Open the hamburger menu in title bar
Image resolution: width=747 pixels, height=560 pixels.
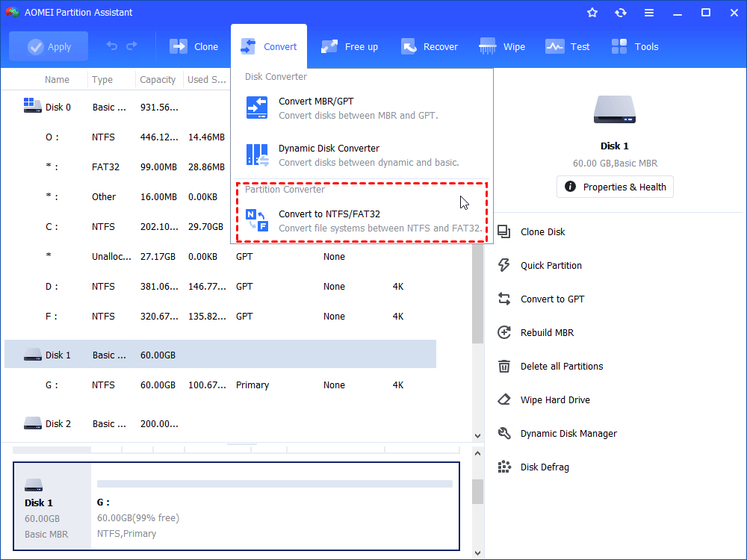pos(649,13)
